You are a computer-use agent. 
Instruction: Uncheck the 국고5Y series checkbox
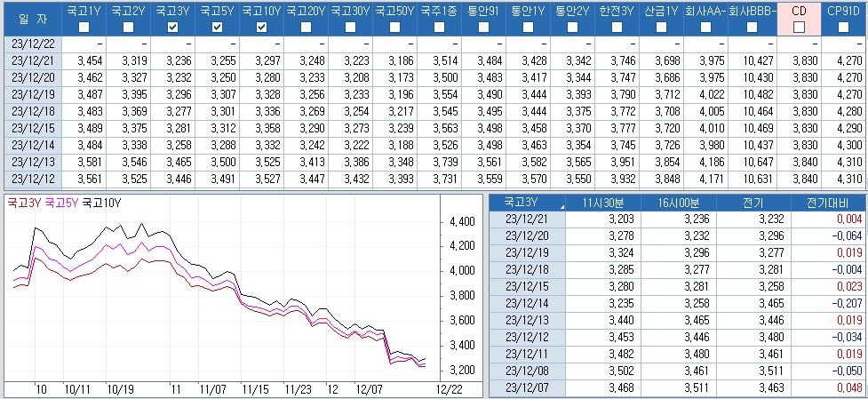pyautogui.click(x=217, y=28)
